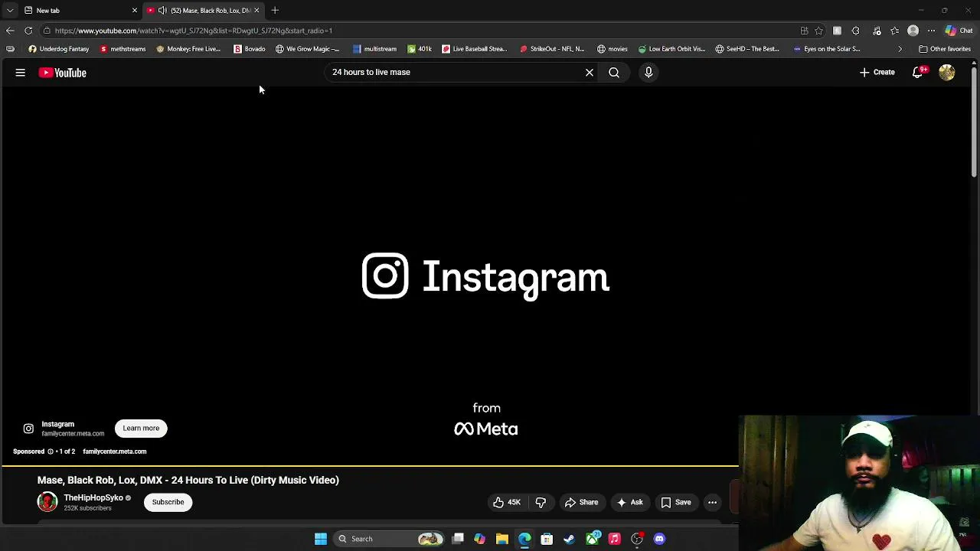
Task: Start voice search with the microphone
Action: pyautogui.click(x=648, y=72)
